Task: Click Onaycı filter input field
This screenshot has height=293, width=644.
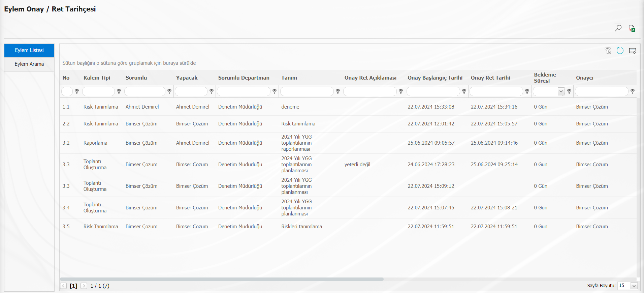Action: click(602, 91)
